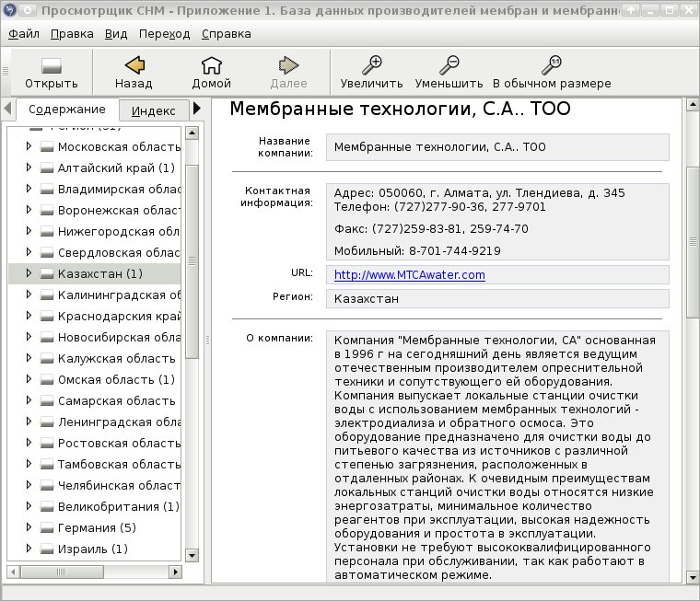The height and width of the screenshot is (601, 700).
Task: Click the tree vertical scrollbar thumb
Action: coord(192,261)
